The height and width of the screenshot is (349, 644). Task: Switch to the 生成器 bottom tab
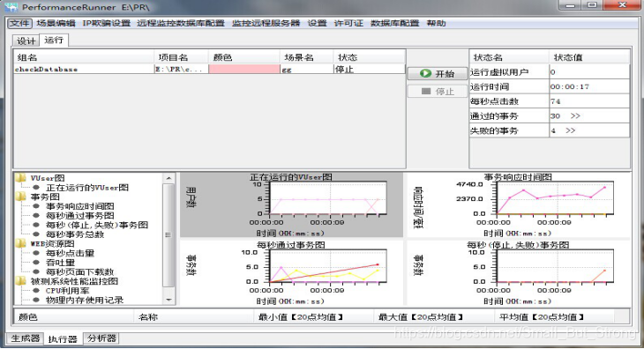point(25,338)
